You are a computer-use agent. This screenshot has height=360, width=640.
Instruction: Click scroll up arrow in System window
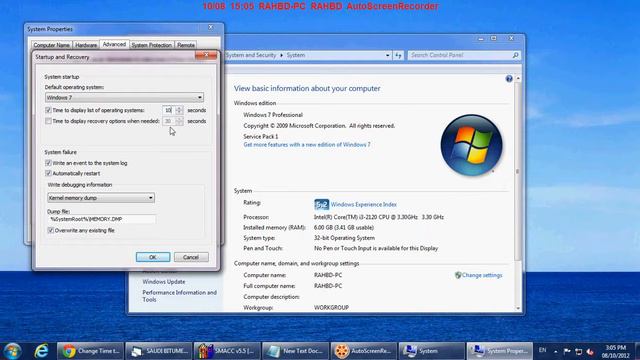pyautogui.click(x=518, y=78)
